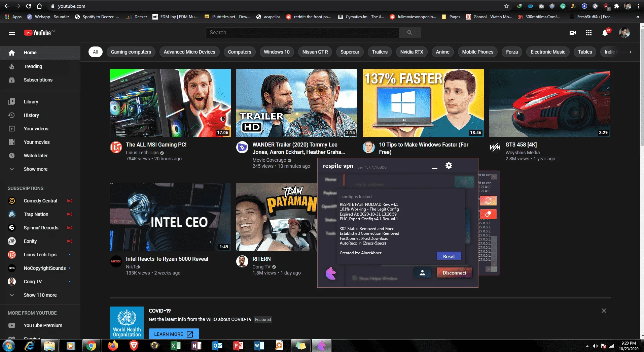Open the Windows Start menu
The height and width of the screenshot is (352, 644).
(8, 346)
